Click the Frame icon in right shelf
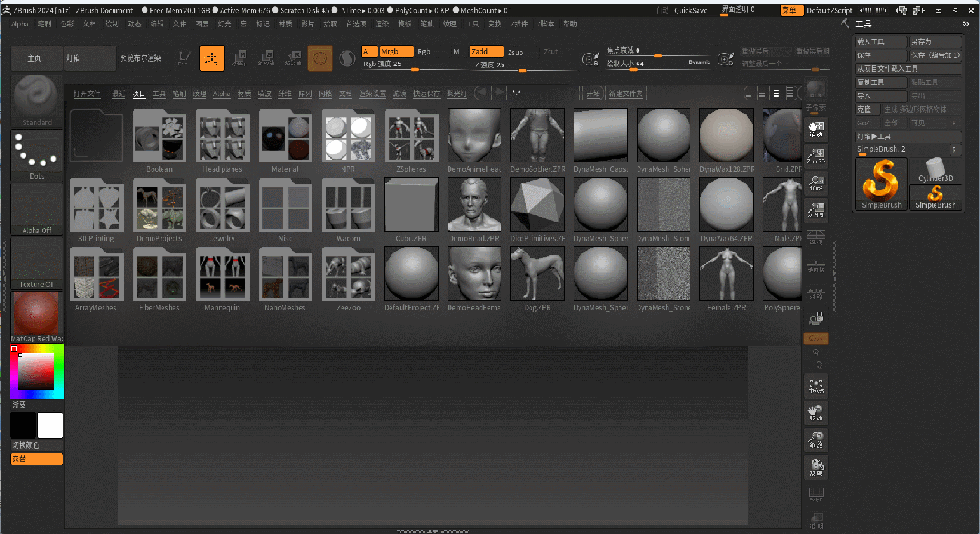The width and height of the screenshot is (980, 534). (817, 386)
